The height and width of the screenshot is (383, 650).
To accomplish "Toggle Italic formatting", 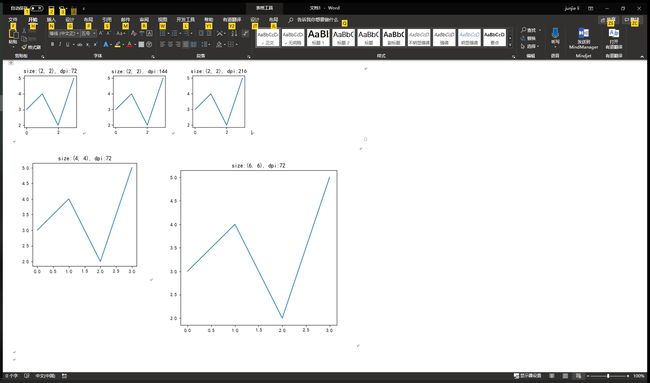I will (x=60, y=44).
